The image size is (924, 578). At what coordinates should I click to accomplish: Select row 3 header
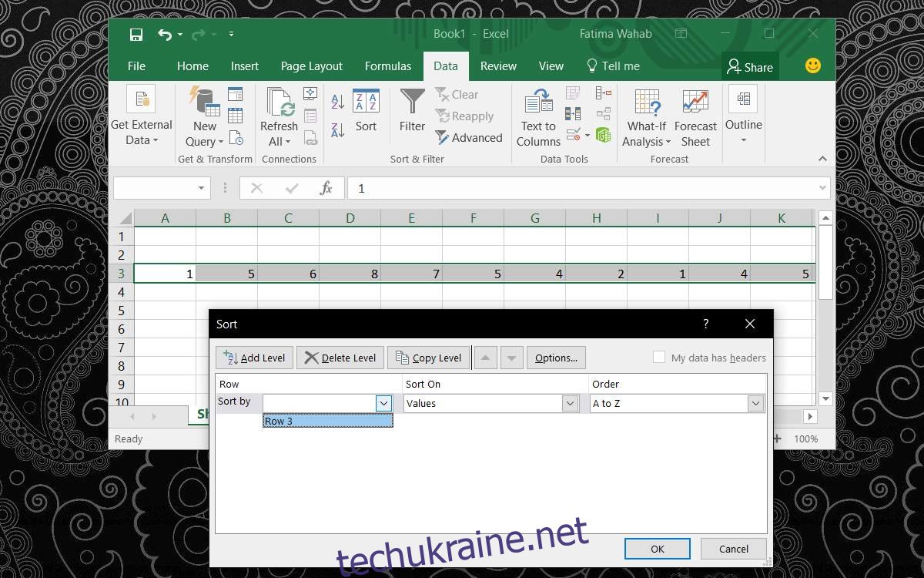[121, 274]
